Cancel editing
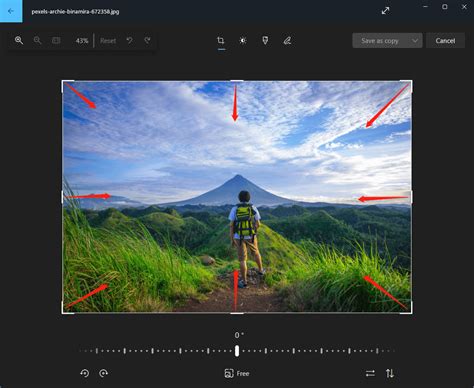Image resolution: width=474 pixels, height=388 pixels. (x=445, y=41)
